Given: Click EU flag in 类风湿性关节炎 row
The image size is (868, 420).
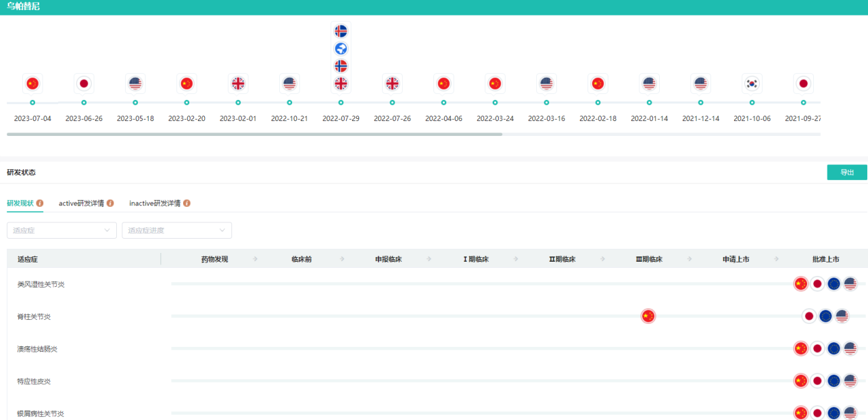Looking at the screenshot, I should tap(834, 284).
